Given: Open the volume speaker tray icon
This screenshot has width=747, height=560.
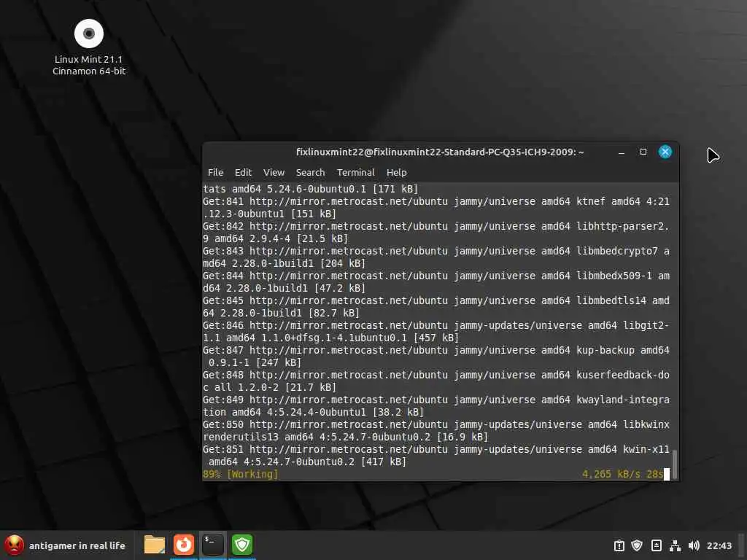Looking at the screenshot, I should (694, 545).
